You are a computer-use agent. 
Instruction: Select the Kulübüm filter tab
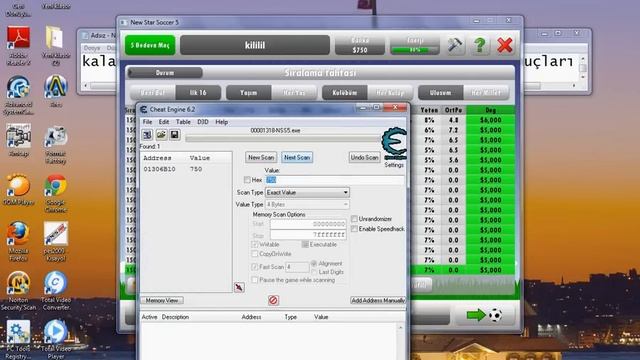coord(345,93)
